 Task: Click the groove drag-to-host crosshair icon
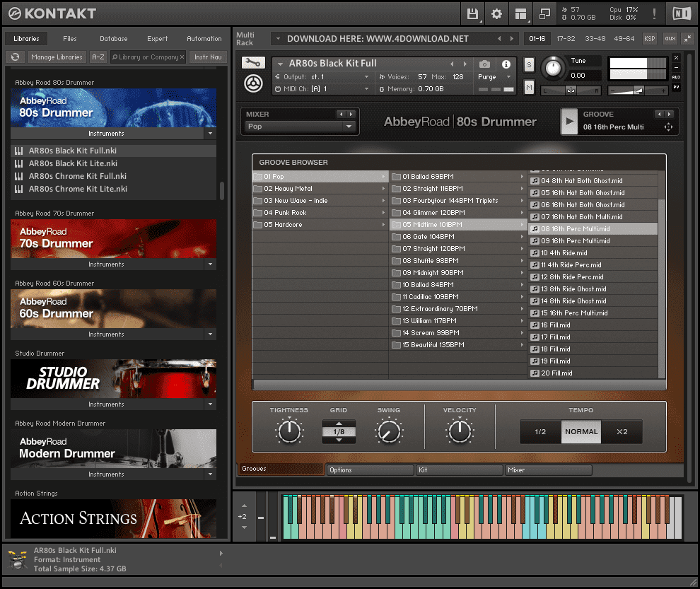(668, 127)
